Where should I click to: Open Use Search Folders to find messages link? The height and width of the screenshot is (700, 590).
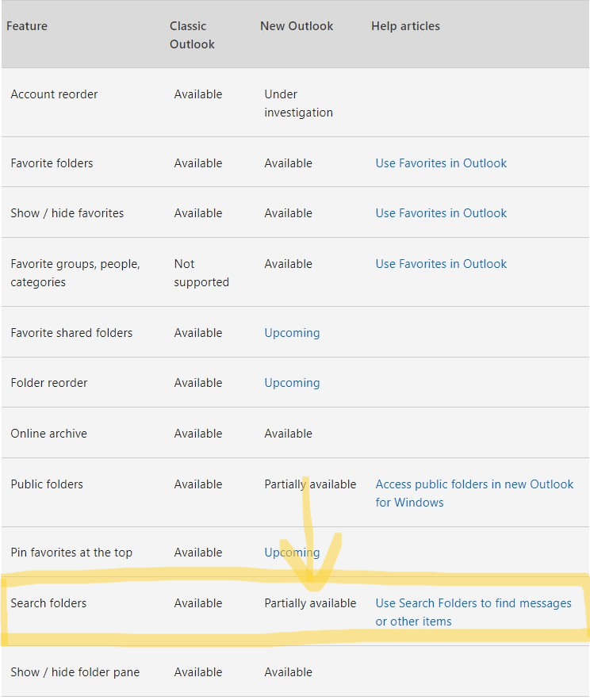473,612
